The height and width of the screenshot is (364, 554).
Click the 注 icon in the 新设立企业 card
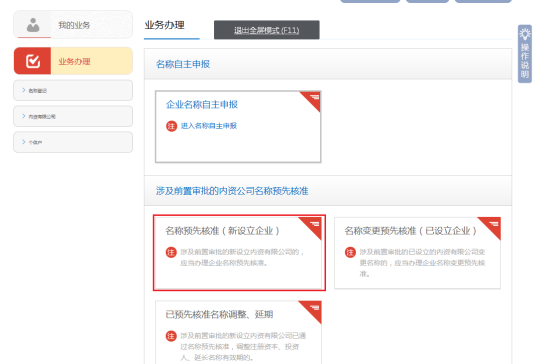(171, 252)
